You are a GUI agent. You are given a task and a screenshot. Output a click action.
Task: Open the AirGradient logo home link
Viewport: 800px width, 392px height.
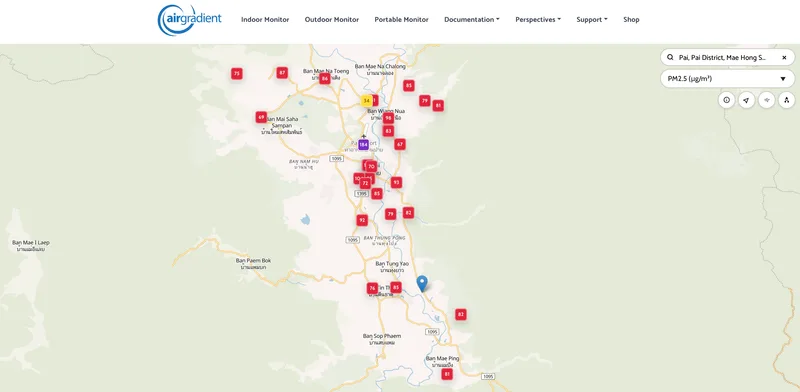point(190,20)
